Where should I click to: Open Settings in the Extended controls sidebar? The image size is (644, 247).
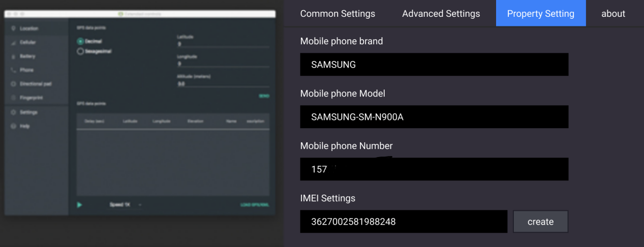click(36, 112)
